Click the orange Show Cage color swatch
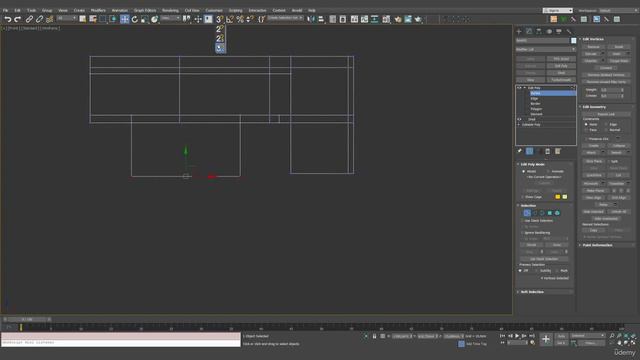 [558, 197]
